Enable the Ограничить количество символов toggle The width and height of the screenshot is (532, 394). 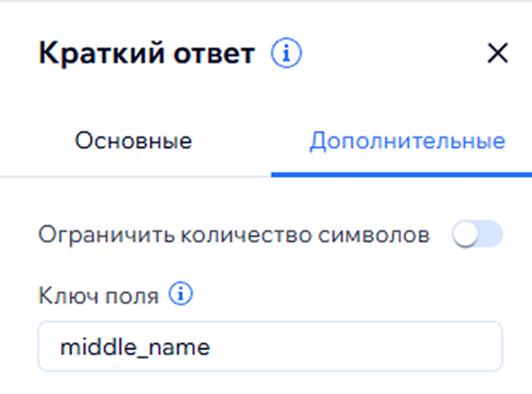pos(477,235)
